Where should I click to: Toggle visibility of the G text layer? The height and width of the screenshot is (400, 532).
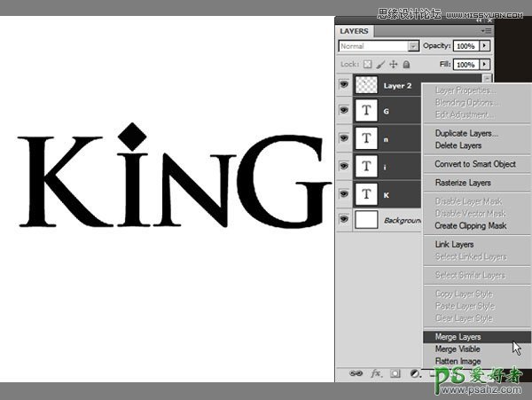[343, 111]
